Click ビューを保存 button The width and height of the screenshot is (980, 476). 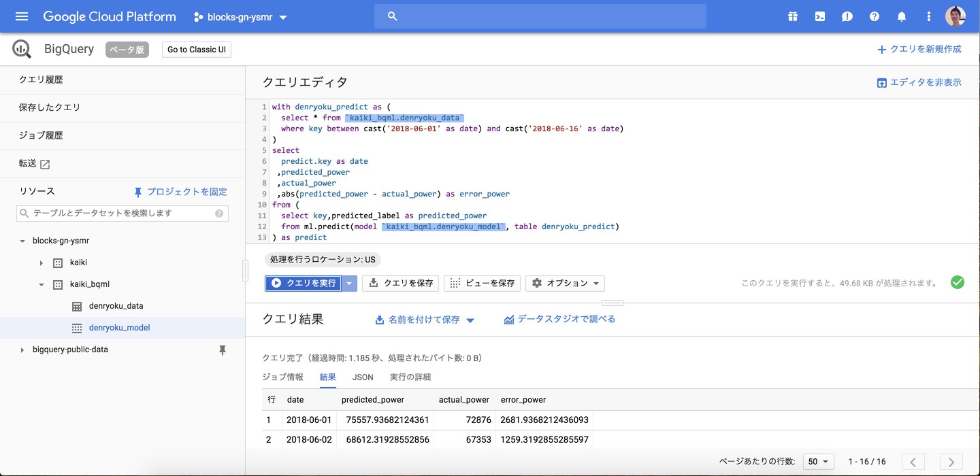pos(482,283)
